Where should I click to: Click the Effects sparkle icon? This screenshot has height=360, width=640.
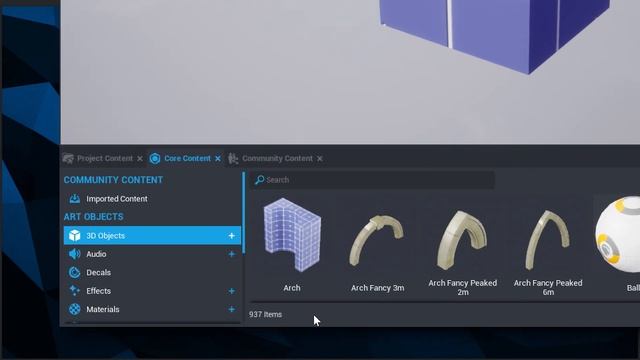74,291
